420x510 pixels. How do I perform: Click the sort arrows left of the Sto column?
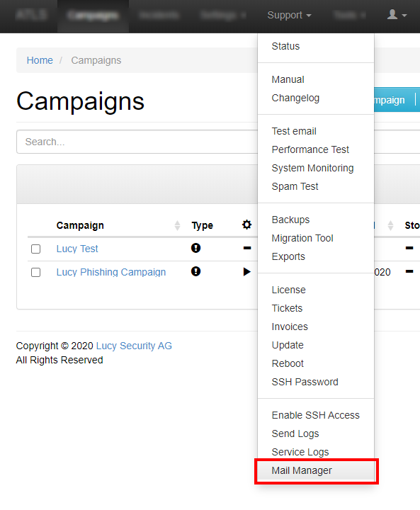tap(390, 225)
